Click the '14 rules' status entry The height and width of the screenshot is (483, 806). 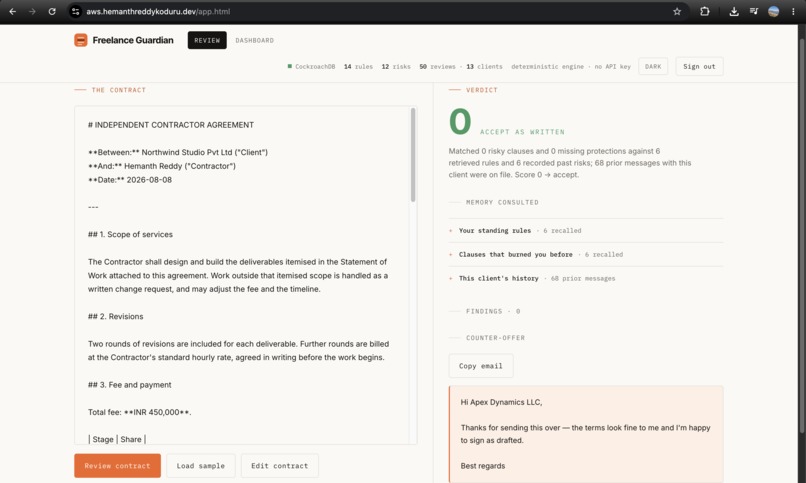coord(358,66)
